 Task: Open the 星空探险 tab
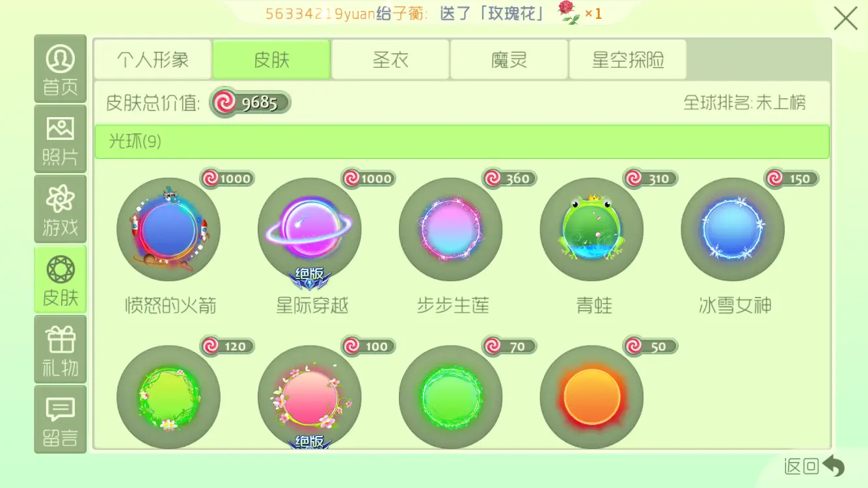(628, 60)
